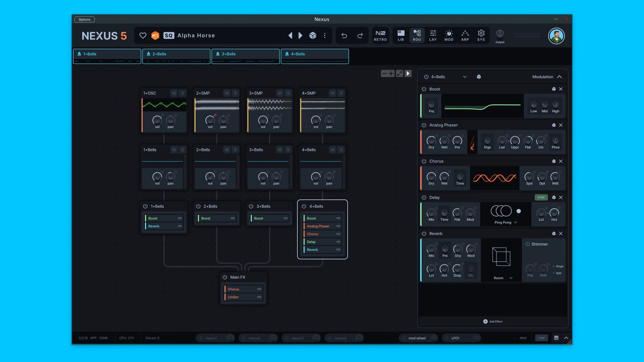This screenshot has height=362, width=644.
Task: Zoom out the routing canvas
Action: (385, 73)
